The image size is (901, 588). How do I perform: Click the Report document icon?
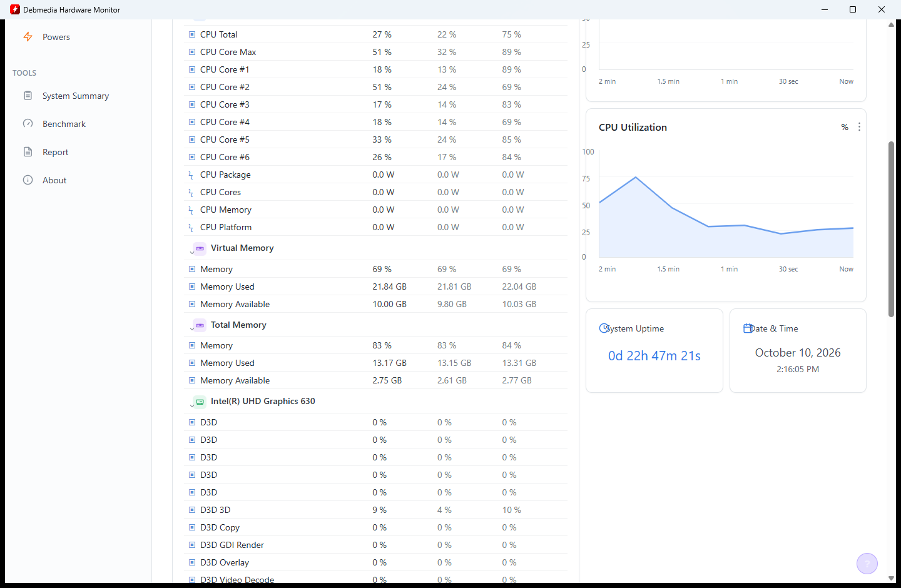tap(28, 152)
